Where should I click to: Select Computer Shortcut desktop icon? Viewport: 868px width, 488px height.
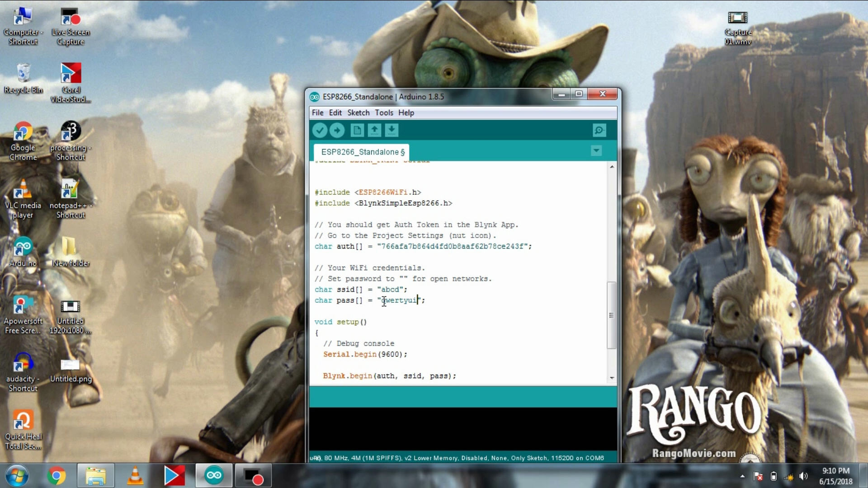(23, 26)
